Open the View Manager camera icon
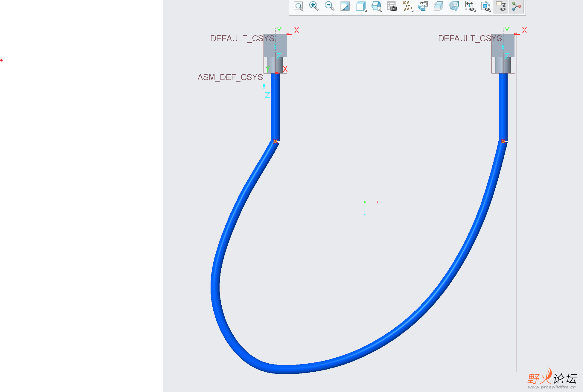583x392 pixels. tap(392, 6)
